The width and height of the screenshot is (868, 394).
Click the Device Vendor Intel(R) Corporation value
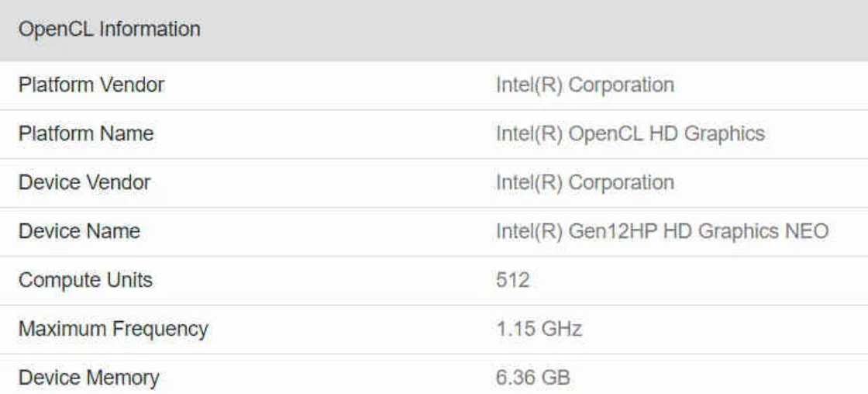[584, 182]
